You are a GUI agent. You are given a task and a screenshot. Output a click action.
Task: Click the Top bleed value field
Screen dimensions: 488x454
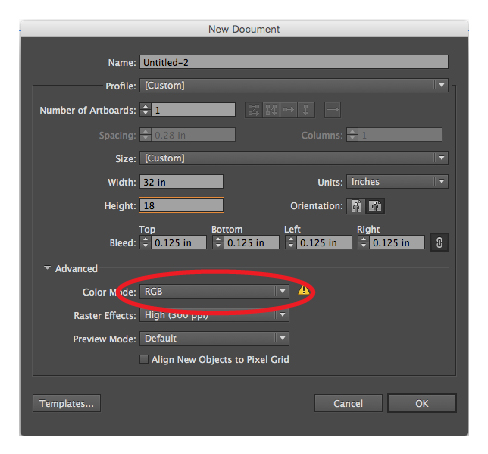179,242
